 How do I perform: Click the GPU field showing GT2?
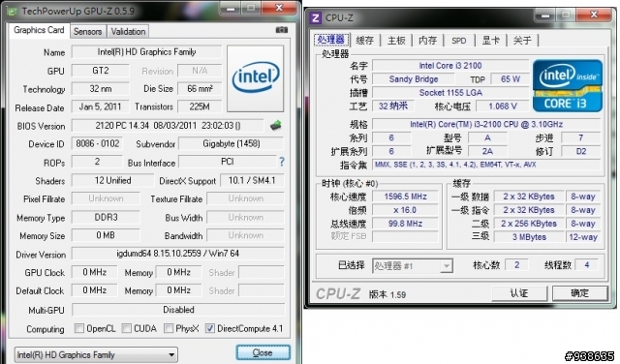coord(101,71)
